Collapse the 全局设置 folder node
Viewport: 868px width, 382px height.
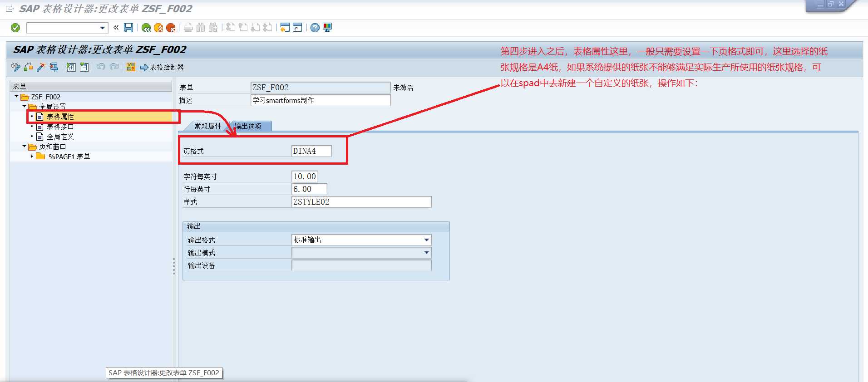[x=24, y=106]
